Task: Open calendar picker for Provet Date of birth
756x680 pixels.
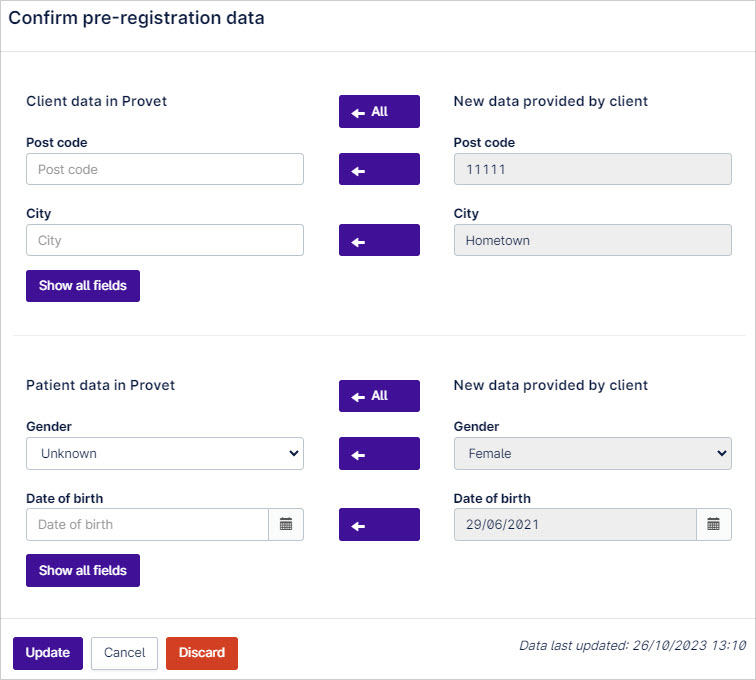Action: 286,524
